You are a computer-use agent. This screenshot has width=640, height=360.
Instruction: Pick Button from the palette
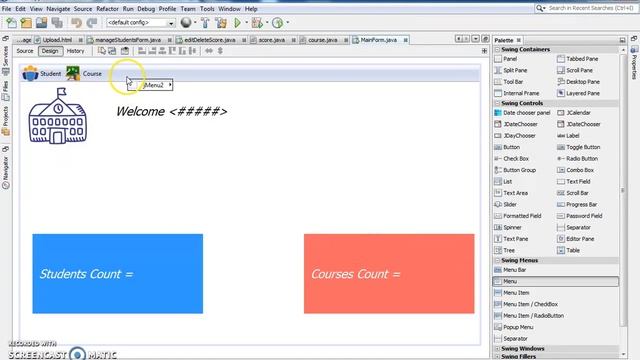point(507,147)
